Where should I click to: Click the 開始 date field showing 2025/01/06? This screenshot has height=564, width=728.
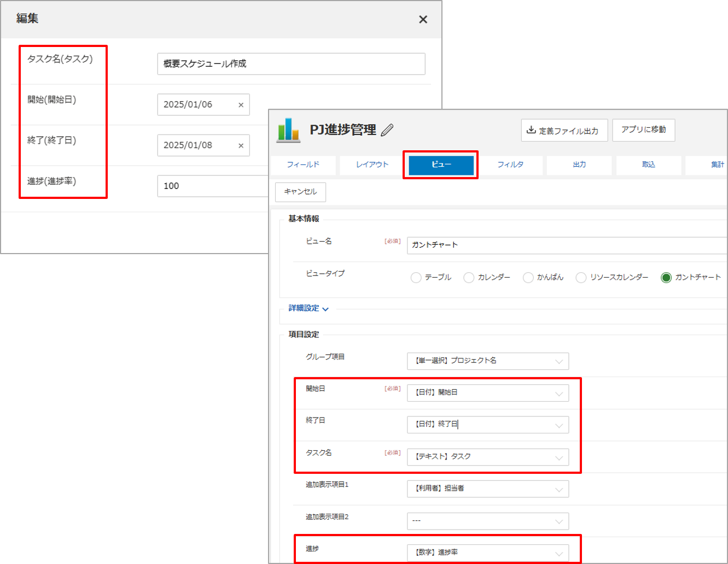(203, 105)
